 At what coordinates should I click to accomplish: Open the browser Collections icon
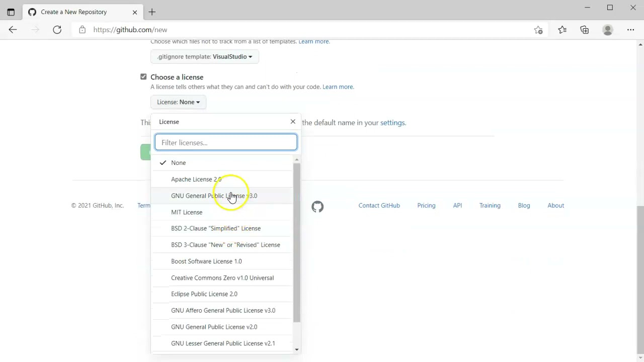coord(585,30)
